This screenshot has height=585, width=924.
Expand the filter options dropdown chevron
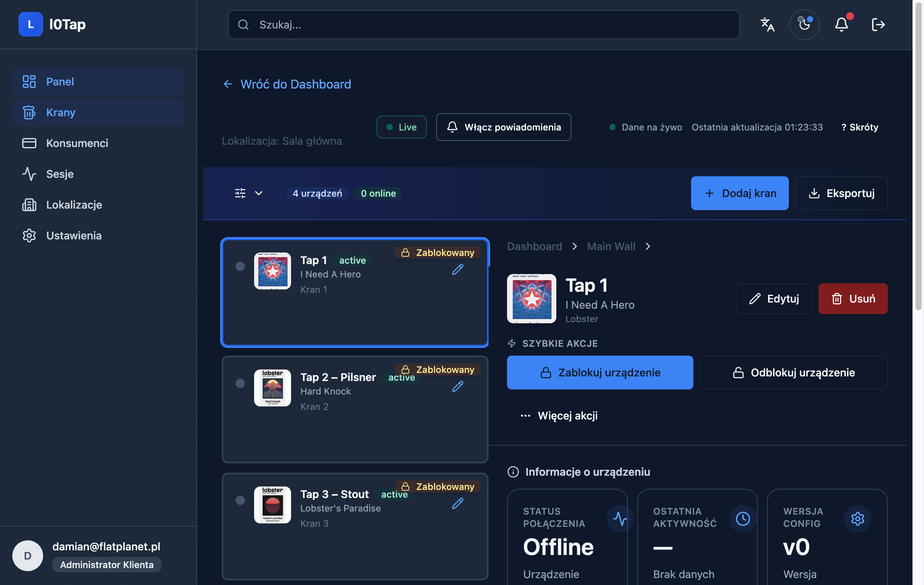tap(259, 193)
